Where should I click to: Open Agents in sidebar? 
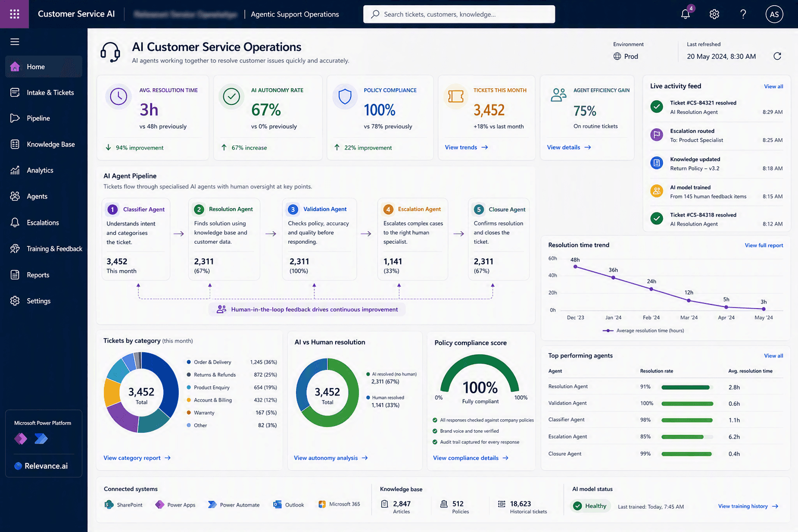tap(44, 196)
